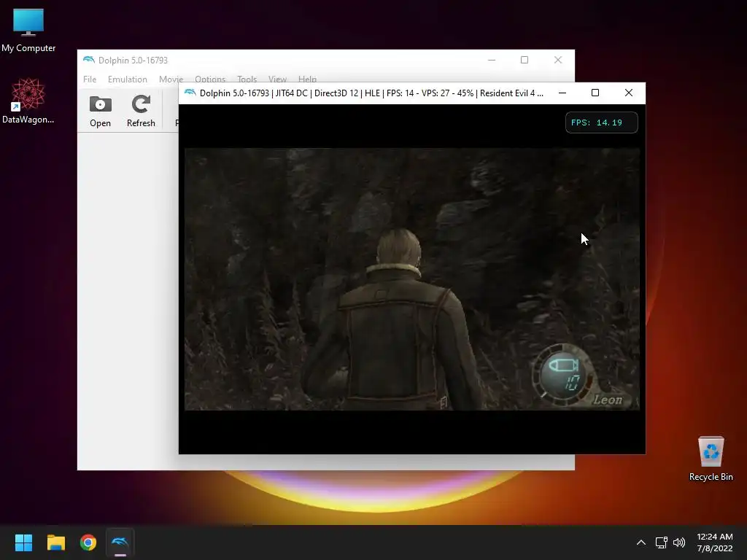Minimize the Resident Evil 4 render window

[562, 93]
